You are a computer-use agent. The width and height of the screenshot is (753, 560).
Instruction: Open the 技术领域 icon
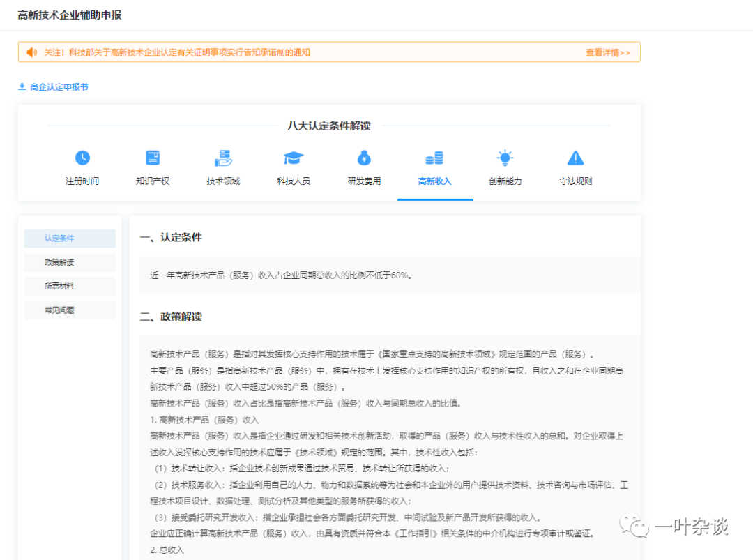pos(223,158)
